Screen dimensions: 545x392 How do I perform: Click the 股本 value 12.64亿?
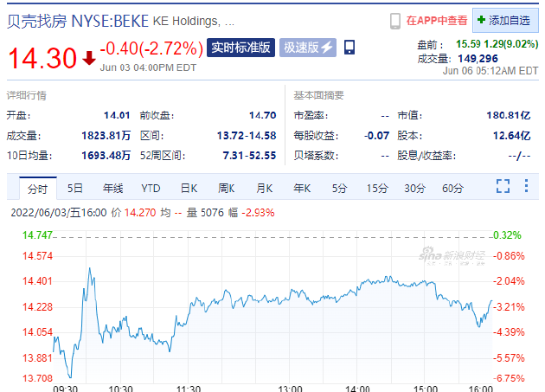pyautogui.click(x=511, y=135)
